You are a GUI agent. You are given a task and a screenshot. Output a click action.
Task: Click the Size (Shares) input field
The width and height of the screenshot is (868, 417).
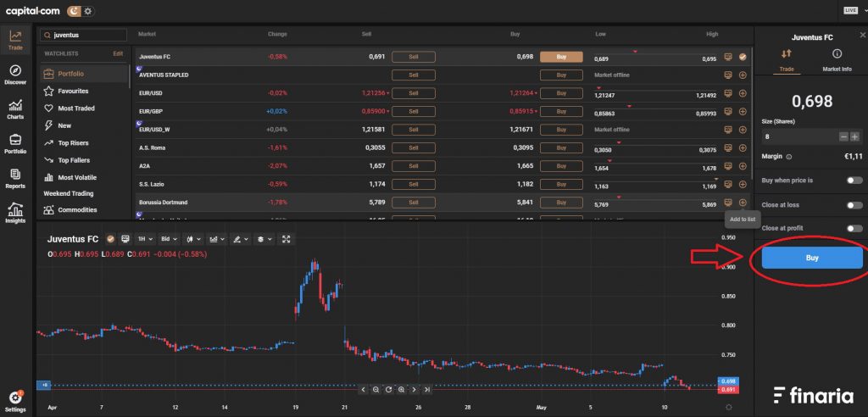[x=799, y=136]
